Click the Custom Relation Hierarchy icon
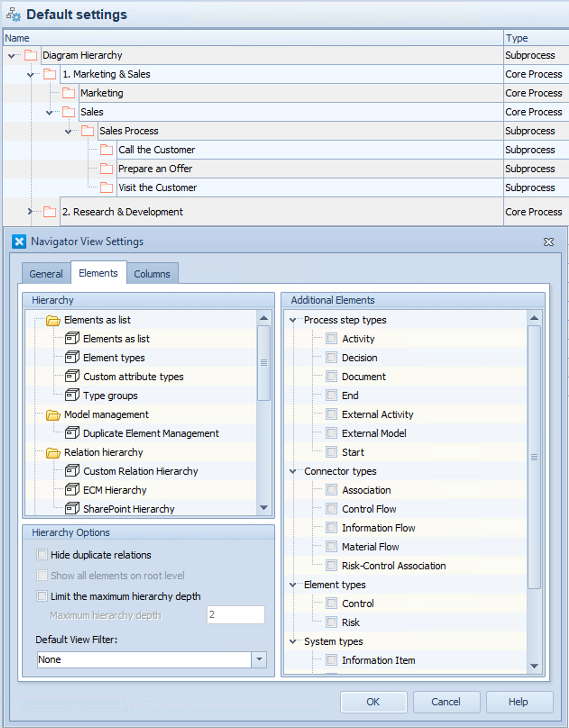The height and width of the screenshot is (728, 569). (72, 471)
